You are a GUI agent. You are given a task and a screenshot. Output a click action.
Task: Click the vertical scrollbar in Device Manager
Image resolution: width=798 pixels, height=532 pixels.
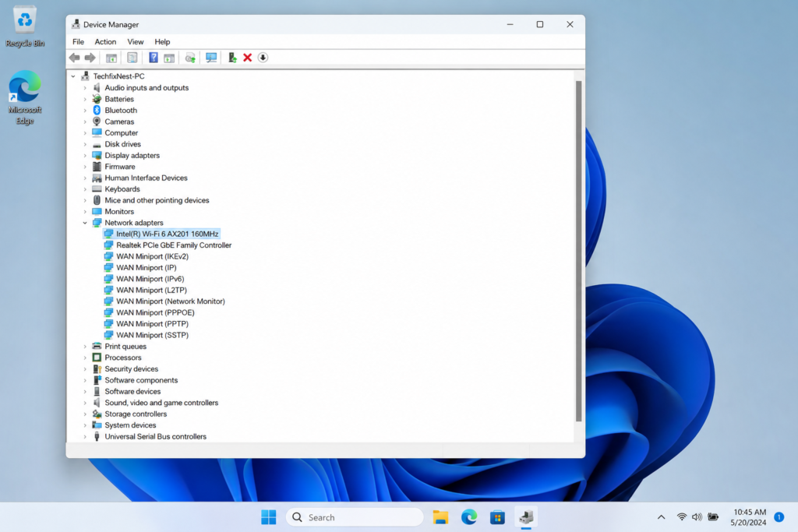point(578,251)
